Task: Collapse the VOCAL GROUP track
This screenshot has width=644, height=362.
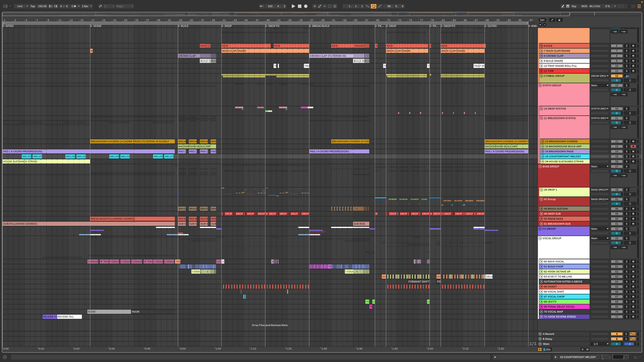Action: [x=541, y=238]
